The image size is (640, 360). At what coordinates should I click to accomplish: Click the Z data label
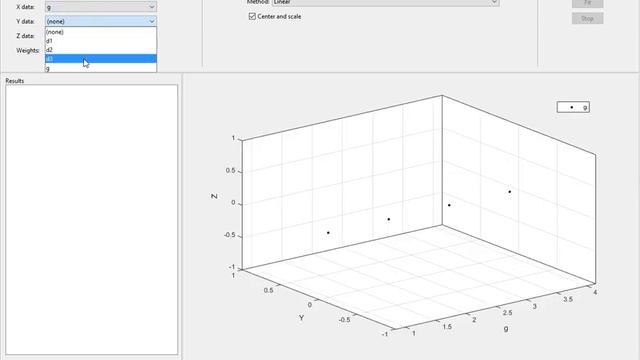(x=25, y=36)
